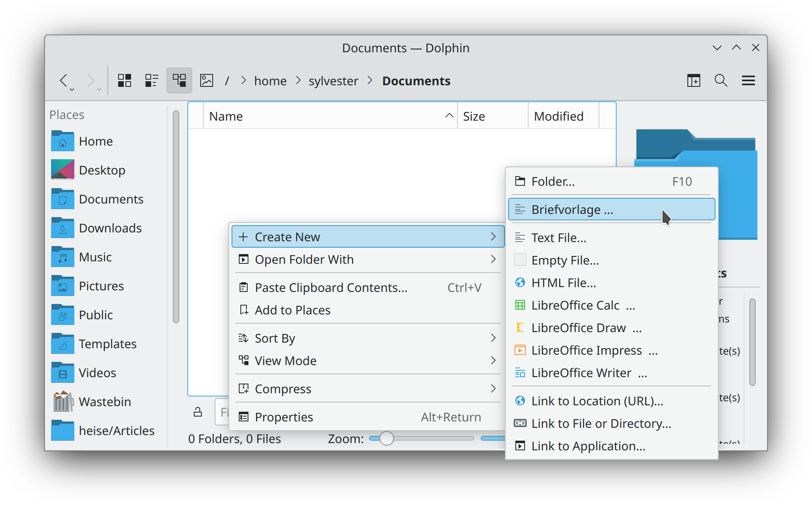Viewport: 812px width, 505px height.
Task: Select Properties in context menu
Action: pos(284,417)
